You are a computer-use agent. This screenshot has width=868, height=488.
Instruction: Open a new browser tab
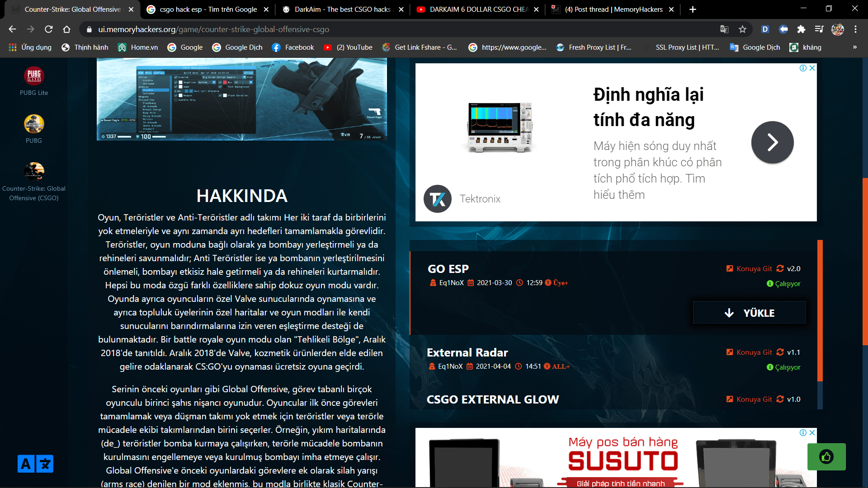coord(693,9)
